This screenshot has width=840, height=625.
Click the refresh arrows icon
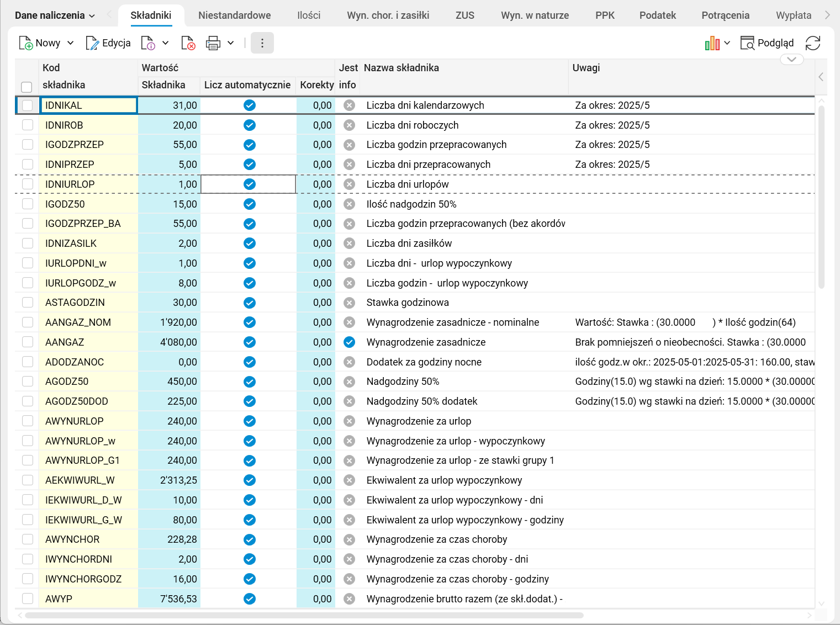812,43
